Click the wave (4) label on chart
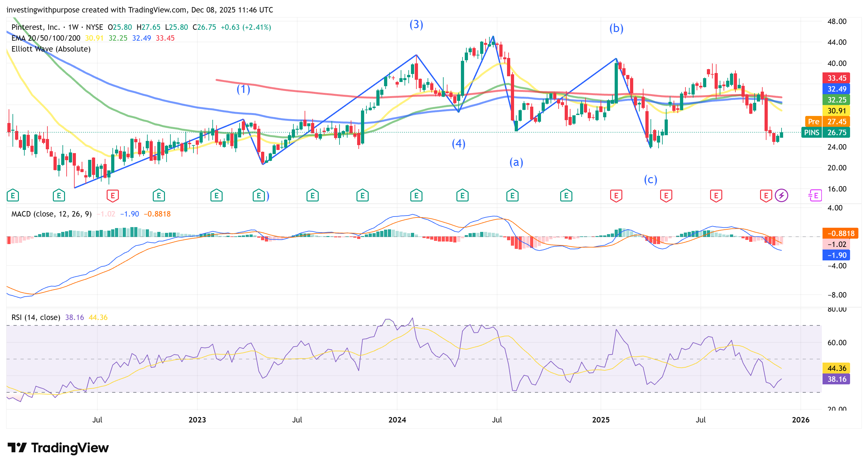Image resolution: width=868 pixels, height=467 pixels. [458, 144]
